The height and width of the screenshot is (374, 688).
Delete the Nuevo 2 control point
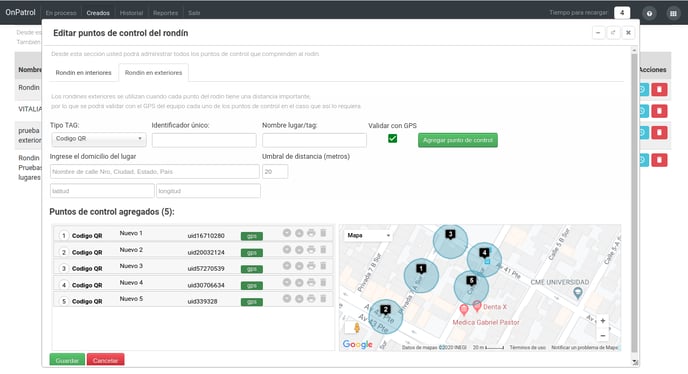(323, 249)
